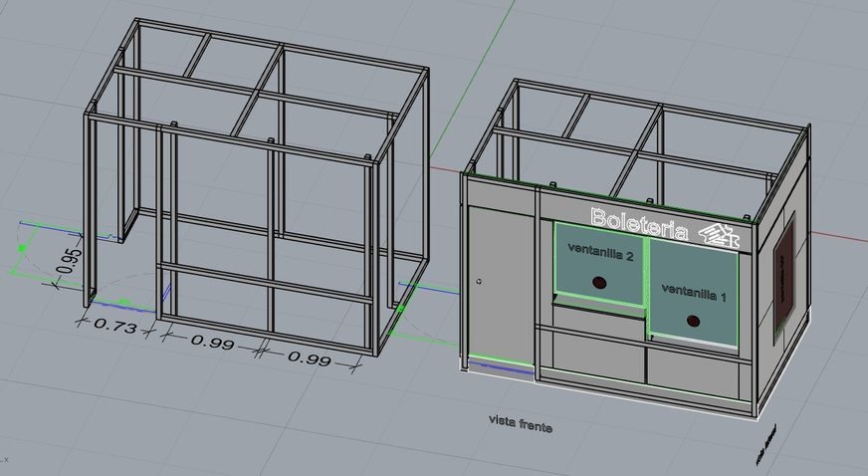Click the logo icon beside Boleteria
This screenshot has width=868, height=476.
719,235
